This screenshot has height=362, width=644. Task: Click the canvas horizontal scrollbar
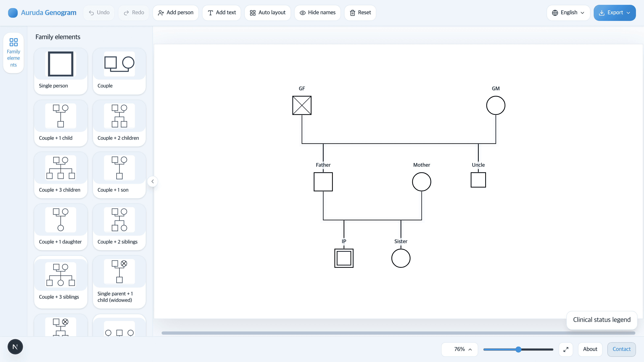point(398,333)
